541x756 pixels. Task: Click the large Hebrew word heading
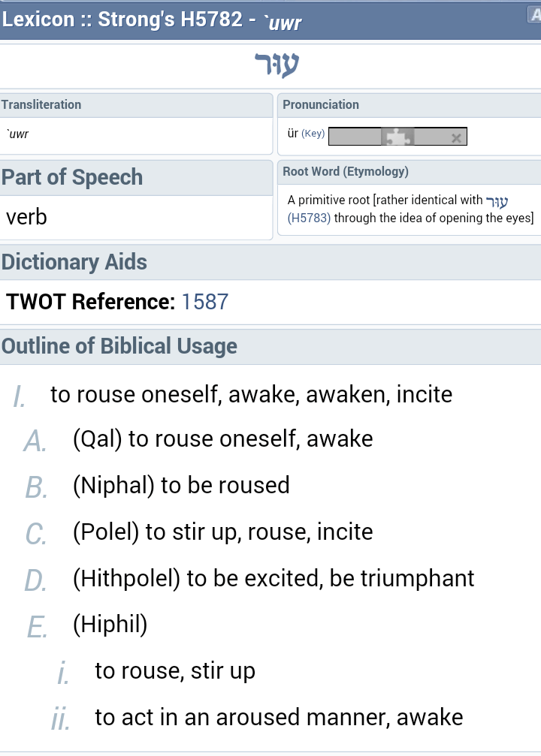coord(277,66)
